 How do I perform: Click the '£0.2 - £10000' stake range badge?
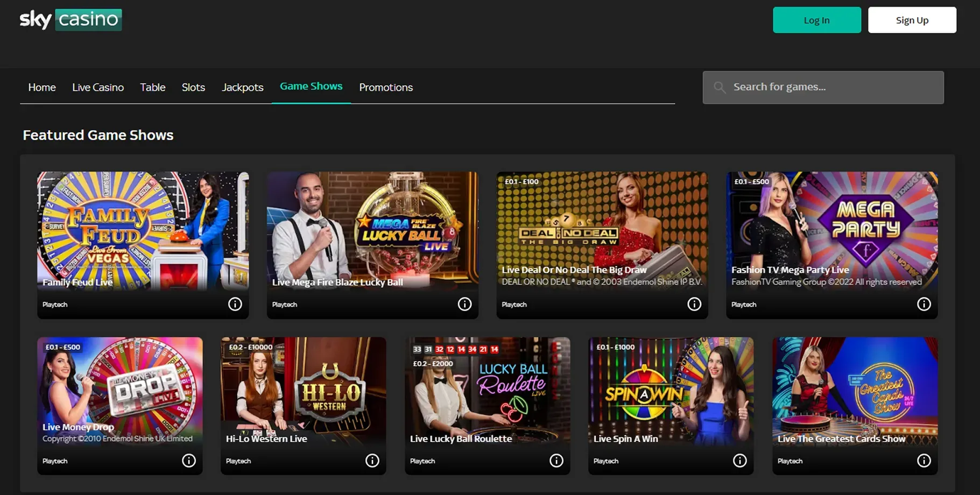251,347
